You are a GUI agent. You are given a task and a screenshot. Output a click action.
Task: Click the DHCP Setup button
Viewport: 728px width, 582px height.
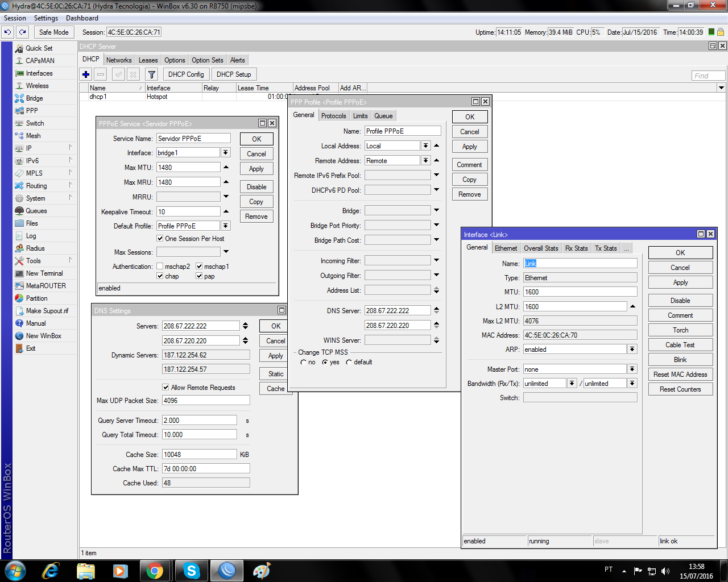click(x=233, y=74)
